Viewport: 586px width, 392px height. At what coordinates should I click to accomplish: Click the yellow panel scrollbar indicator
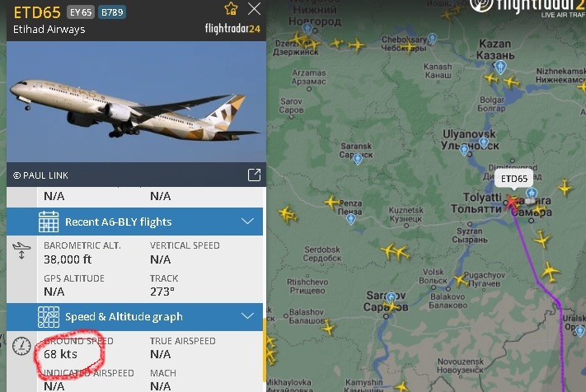coord(265,350)
